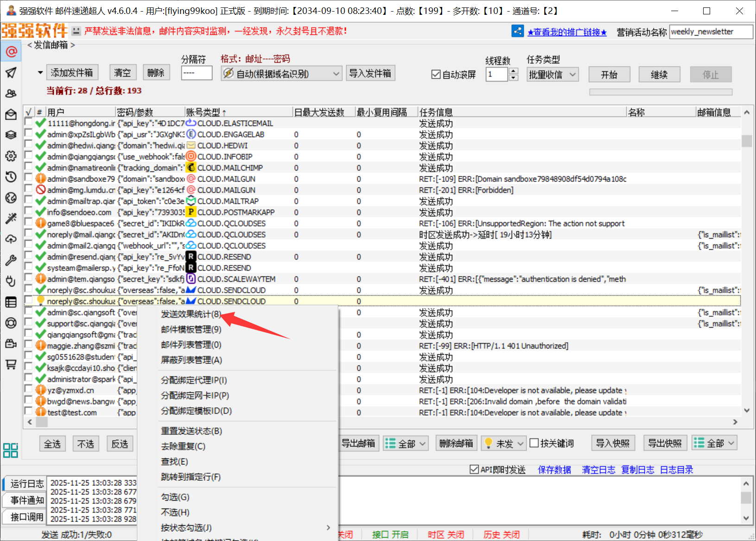This screenshot has width=756, height=541.
Task: Click the shopping cart icon in sidebar
Action: [11, 364]
